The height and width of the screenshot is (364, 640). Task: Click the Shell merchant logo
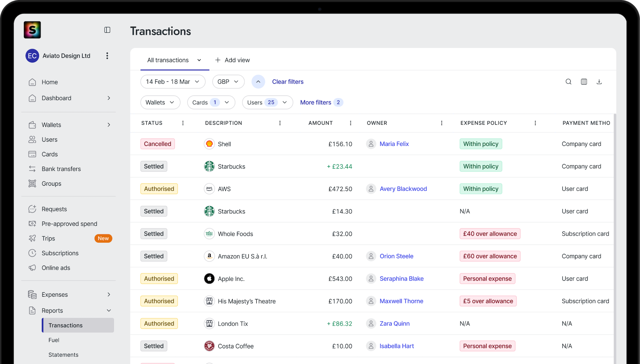point(209,144)
